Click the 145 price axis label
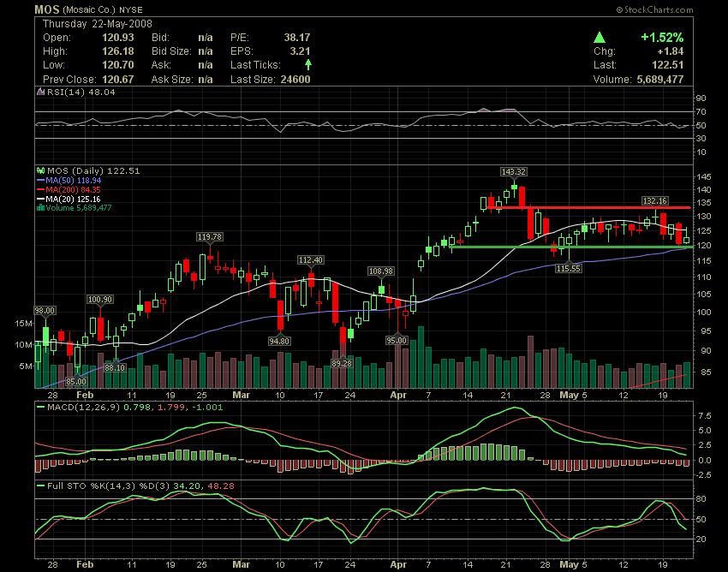This screenshot has height=572, width=728. click(704, 177)
